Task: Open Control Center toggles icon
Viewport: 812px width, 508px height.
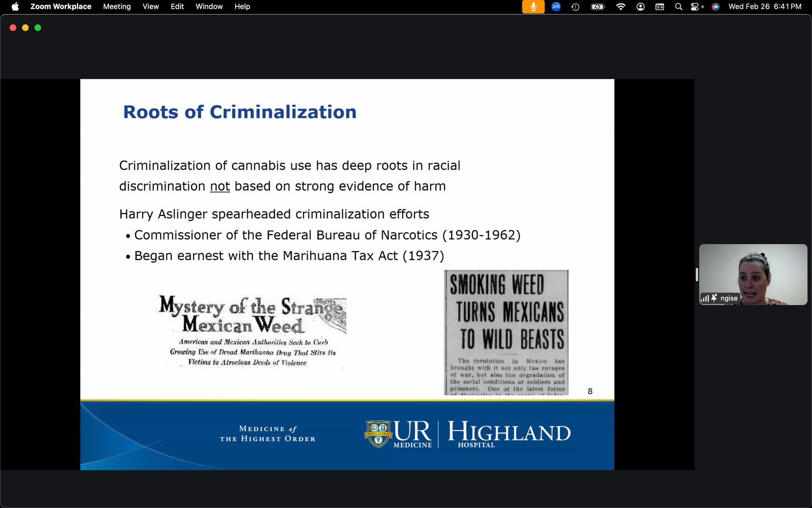Action: click(x=695, y=7)
